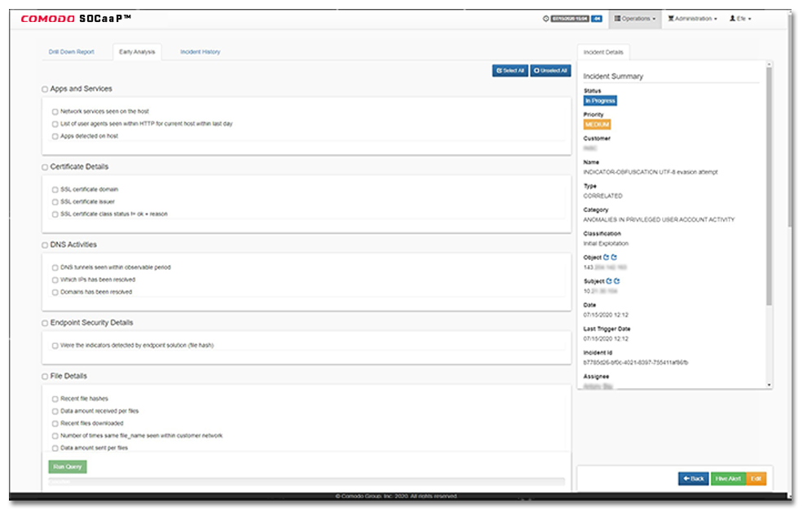
Task: Click the timestamp badge in the top bar
Action: 570,19
